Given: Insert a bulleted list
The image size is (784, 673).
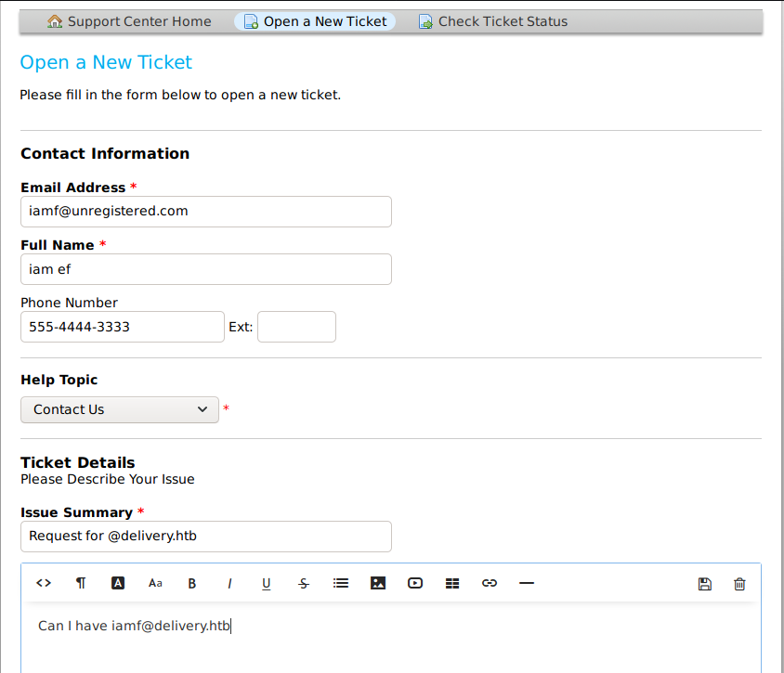Looking at the screenshot, I should pyautogui.click(x=341, y=583).
